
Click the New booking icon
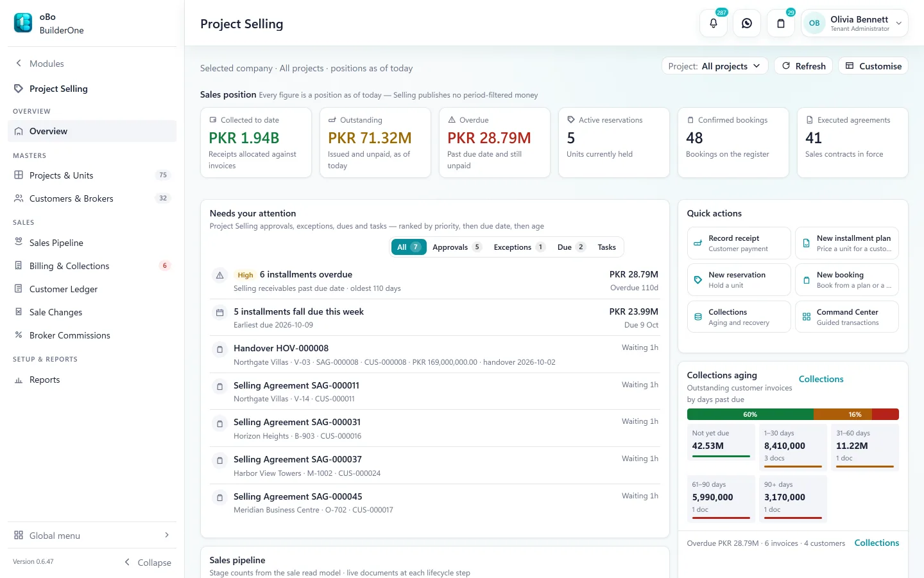tap(807, 280)
